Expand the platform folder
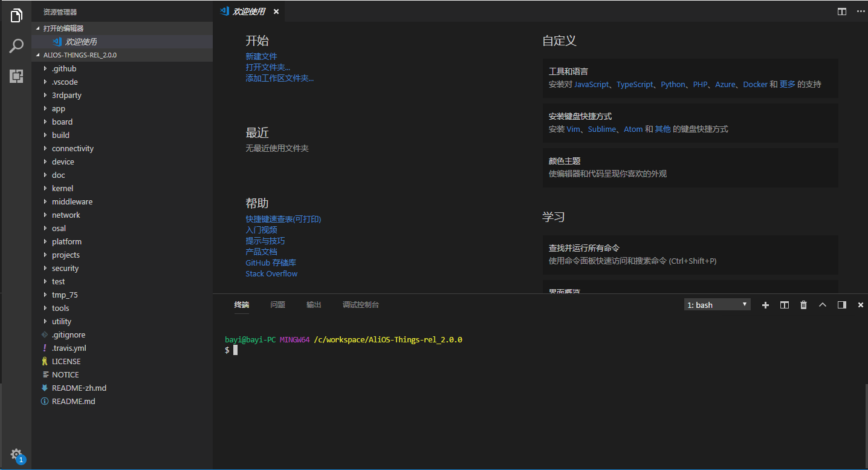868x470 pixels. click(122, 241)
